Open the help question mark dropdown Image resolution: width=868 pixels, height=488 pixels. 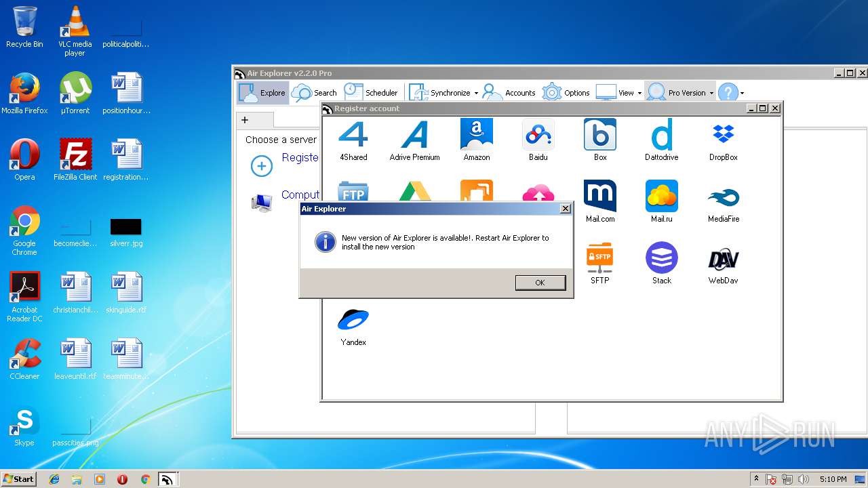point(742,94)
